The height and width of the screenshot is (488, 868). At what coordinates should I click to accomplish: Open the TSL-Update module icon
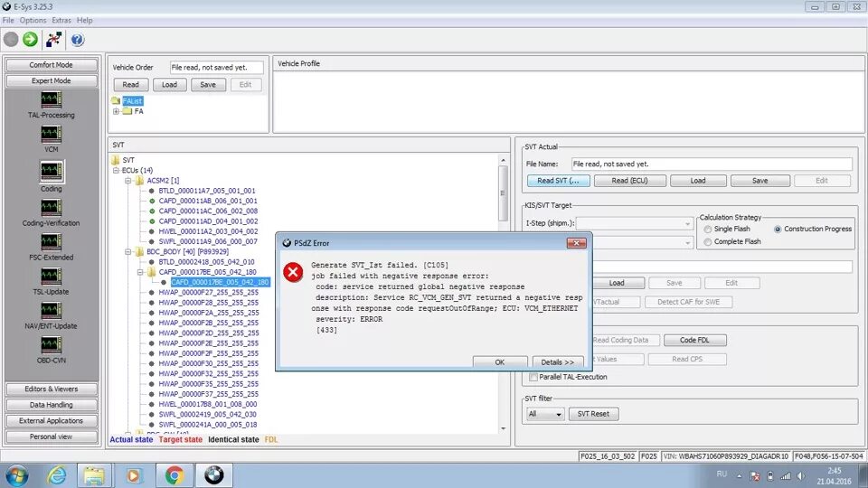tap(51, 277)
